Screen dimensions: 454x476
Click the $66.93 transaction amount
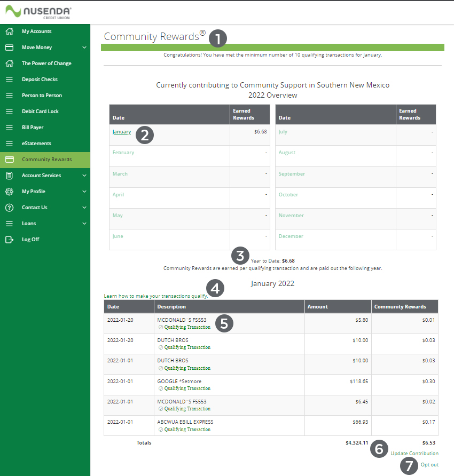click(361, 422)
